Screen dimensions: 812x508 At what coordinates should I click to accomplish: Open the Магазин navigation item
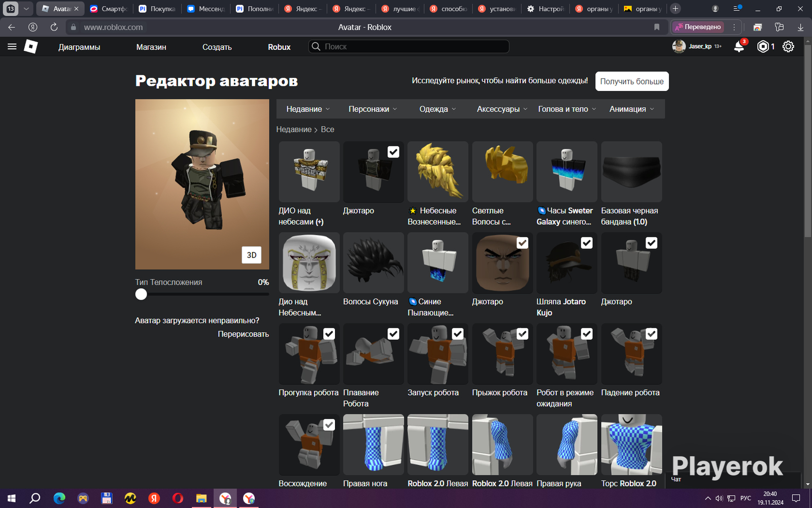coord(151,47)
